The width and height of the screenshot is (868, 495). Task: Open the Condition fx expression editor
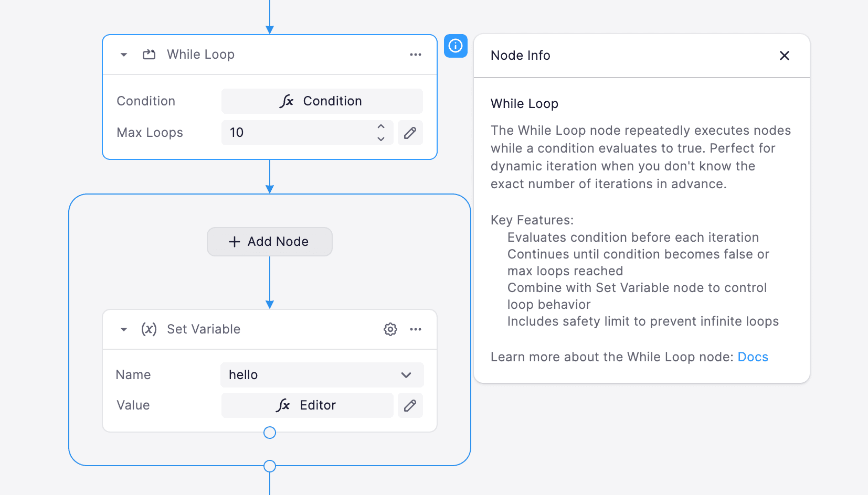pyautogui.click(x=322, y=101)
